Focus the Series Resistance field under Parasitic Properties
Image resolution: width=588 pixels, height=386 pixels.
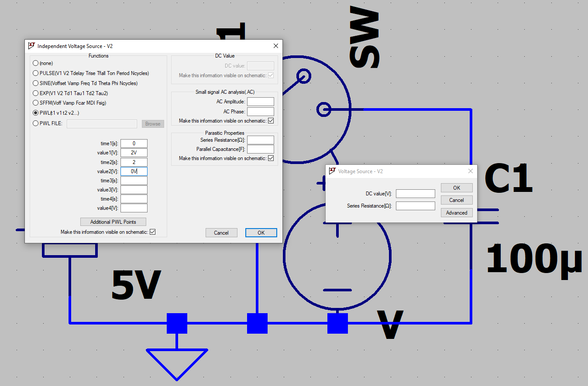coord(260,140)
